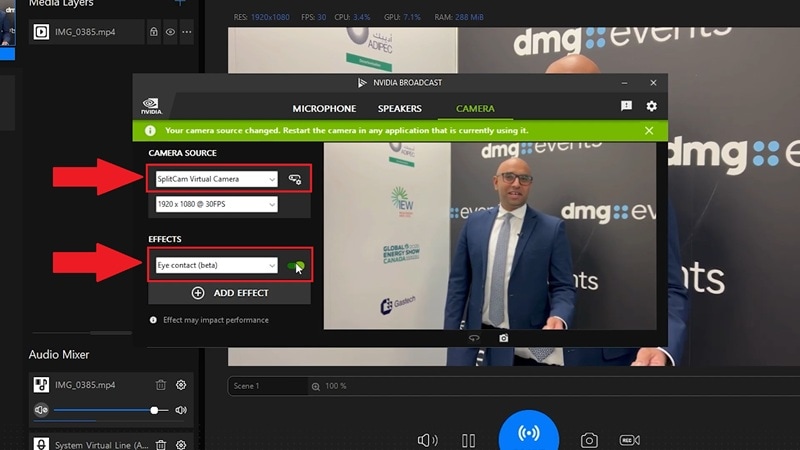Click the plus icon inside ADD EFFECT
The height and width of the screenshot is (450, 800).
(x=198, y=293)
